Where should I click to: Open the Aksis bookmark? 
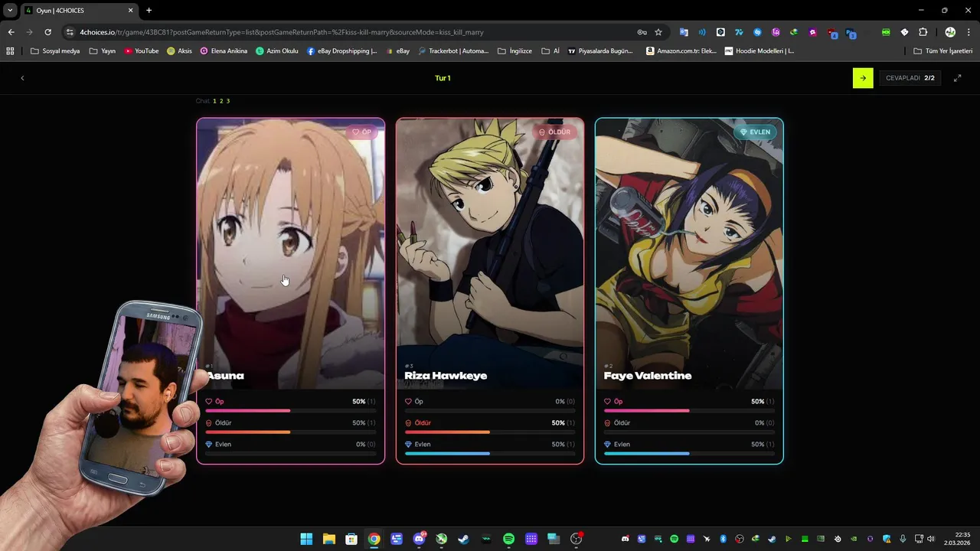179,51
